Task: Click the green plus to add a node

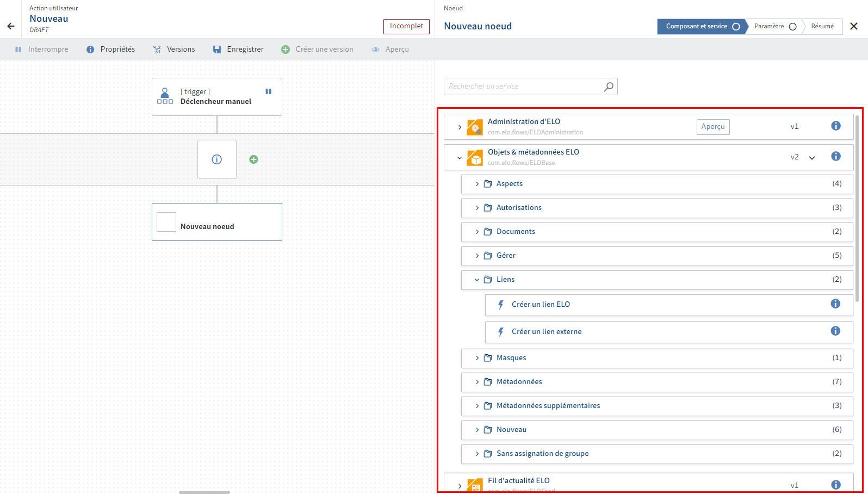Action: 253,159
